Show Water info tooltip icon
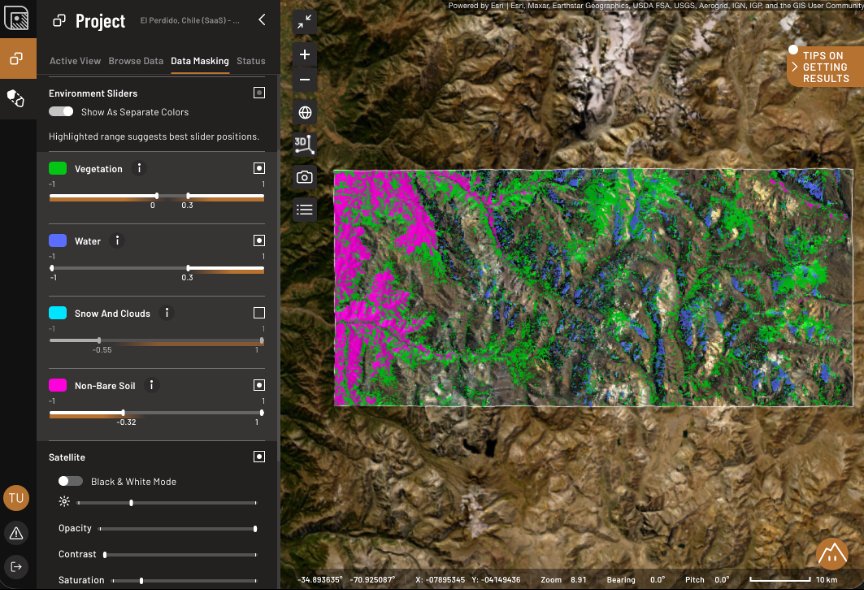The image size is (864, 590). coord(117,241)
